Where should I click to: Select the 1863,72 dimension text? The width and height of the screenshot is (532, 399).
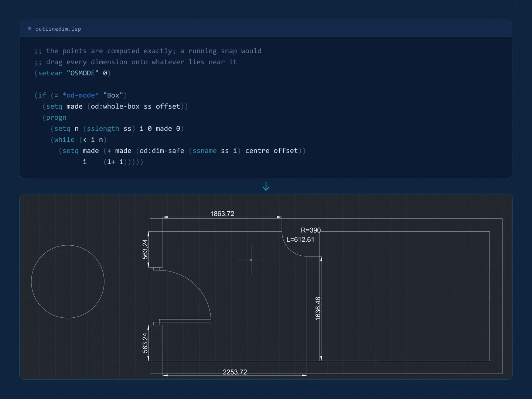[x=222, y=214]
